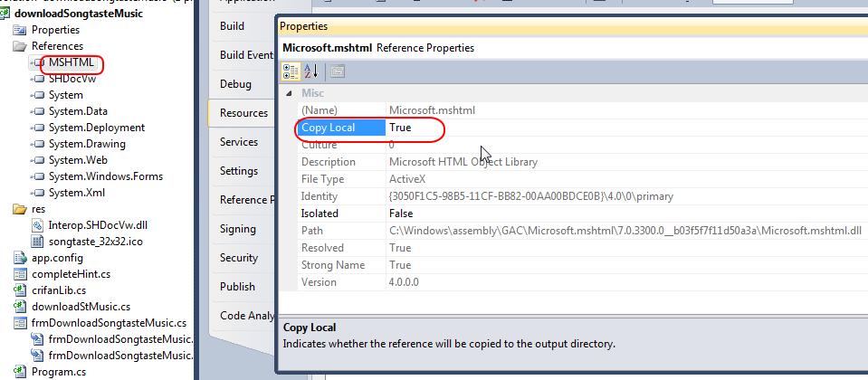
Task: Click the References folder icon
Action: (19, 46)
